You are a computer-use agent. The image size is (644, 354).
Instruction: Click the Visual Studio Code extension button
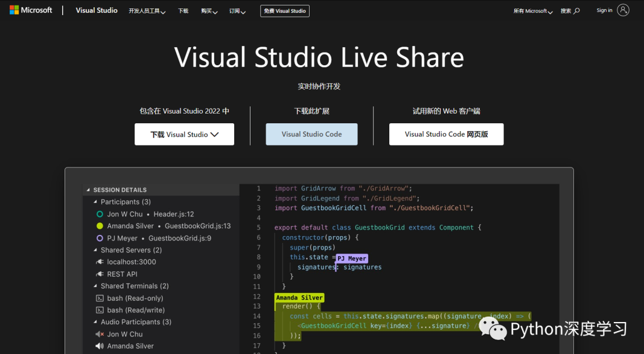[311, 134]
